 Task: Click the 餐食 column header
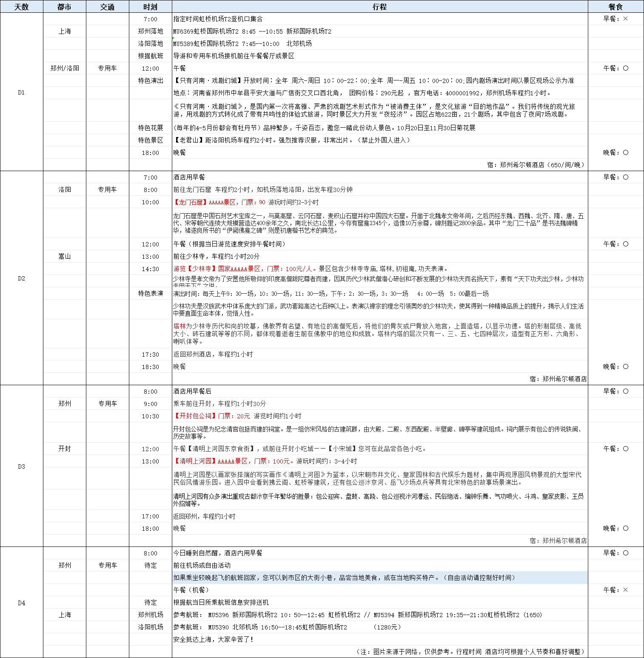[x=615, y=7]
